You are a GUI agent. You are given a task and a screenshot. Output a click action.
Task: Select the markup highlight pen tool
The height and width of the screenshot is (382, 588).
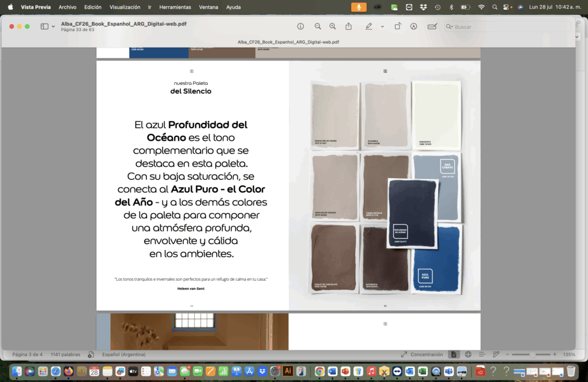(x=369, y=26)
